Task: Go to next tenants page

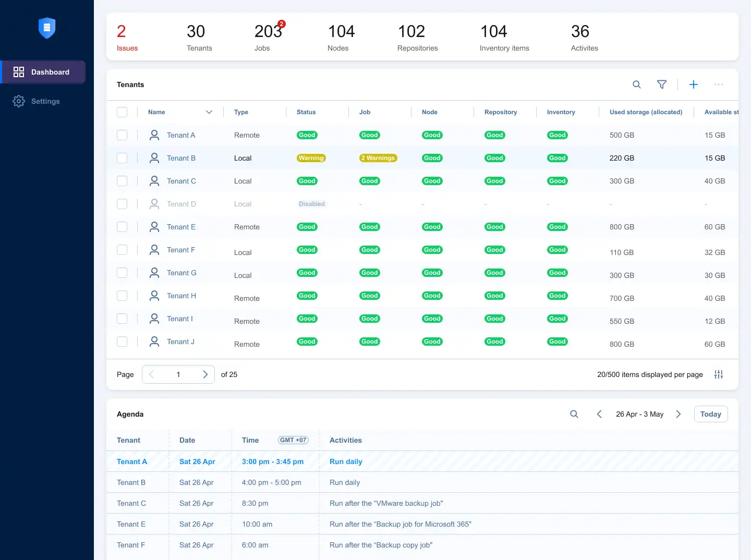Action: [x=205, y=374]
